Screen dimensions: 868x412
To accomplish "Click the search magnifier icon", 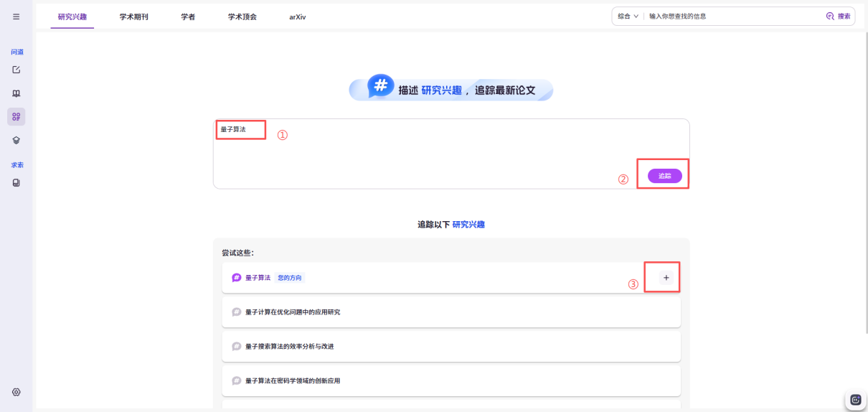I will pos(831,16).
